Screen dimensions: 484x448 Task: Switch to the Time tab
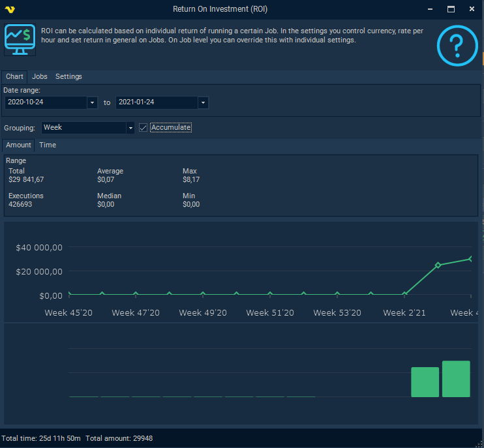point(48,145)
